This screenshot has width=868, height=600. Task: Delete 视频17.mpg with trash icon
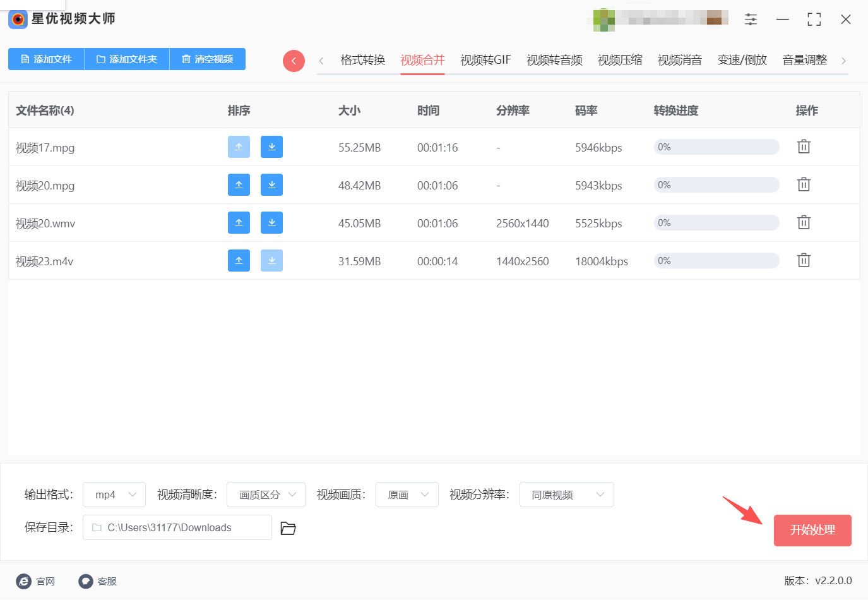coord(804,147)
